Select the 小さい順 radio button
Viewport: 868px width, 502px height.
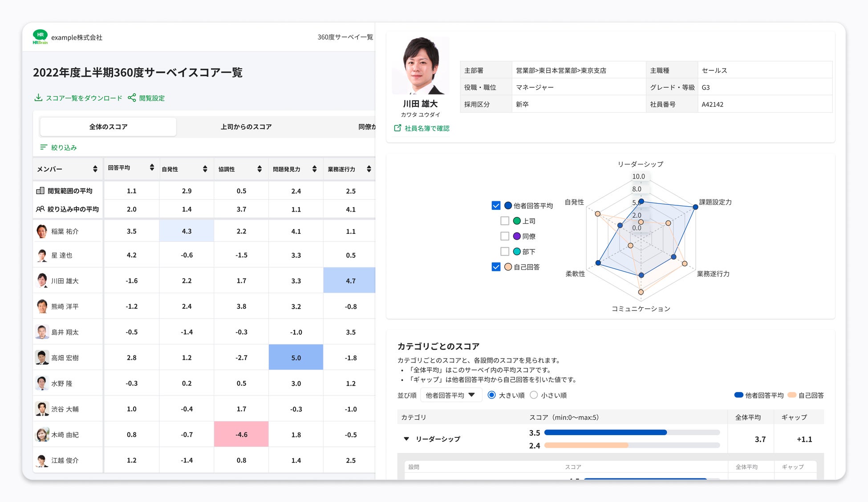(534, 395)
